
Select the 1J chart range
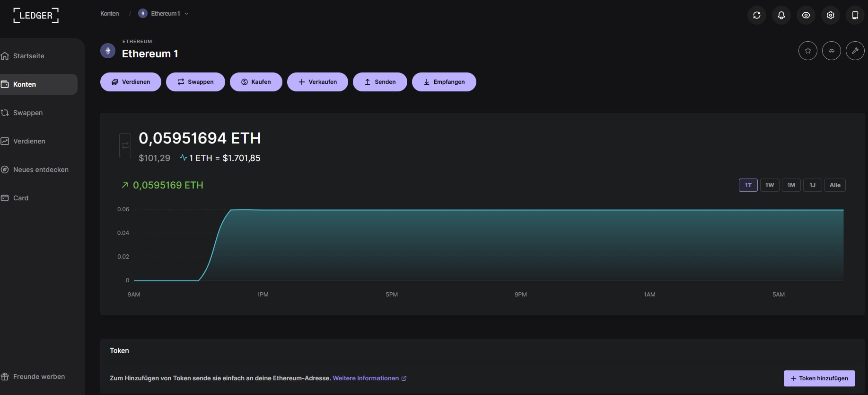812,185
